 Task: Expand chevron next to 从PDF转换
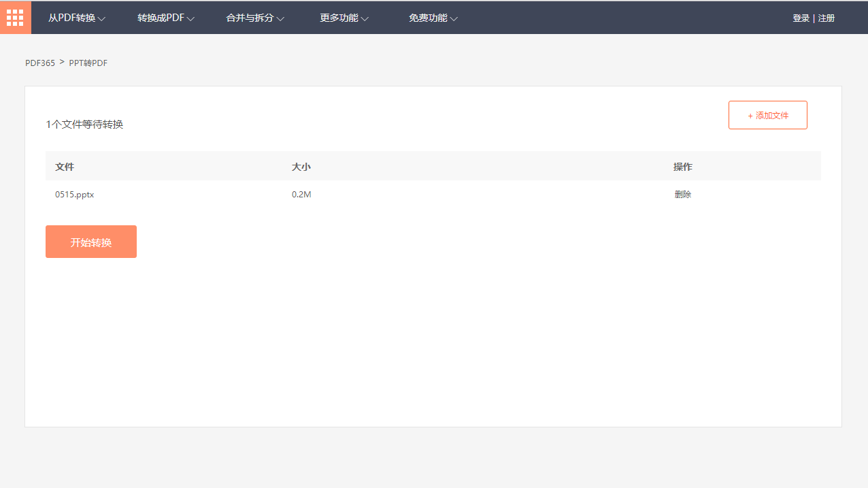coord(101,19)
